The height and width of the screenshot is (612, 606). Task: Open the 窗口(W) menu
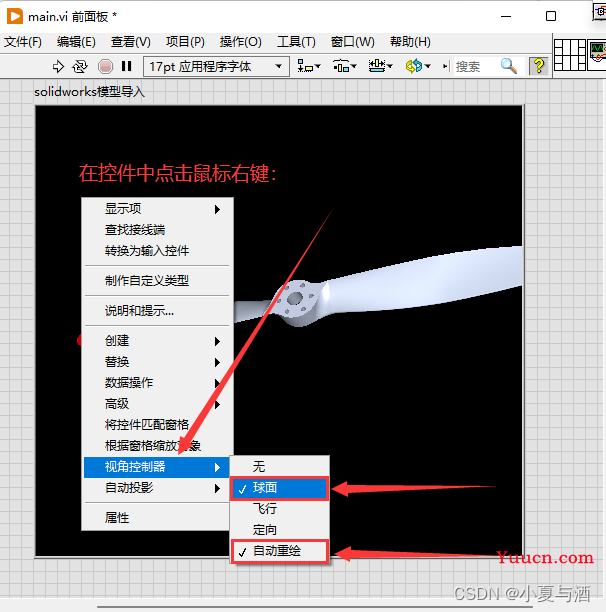coord(352,41)
